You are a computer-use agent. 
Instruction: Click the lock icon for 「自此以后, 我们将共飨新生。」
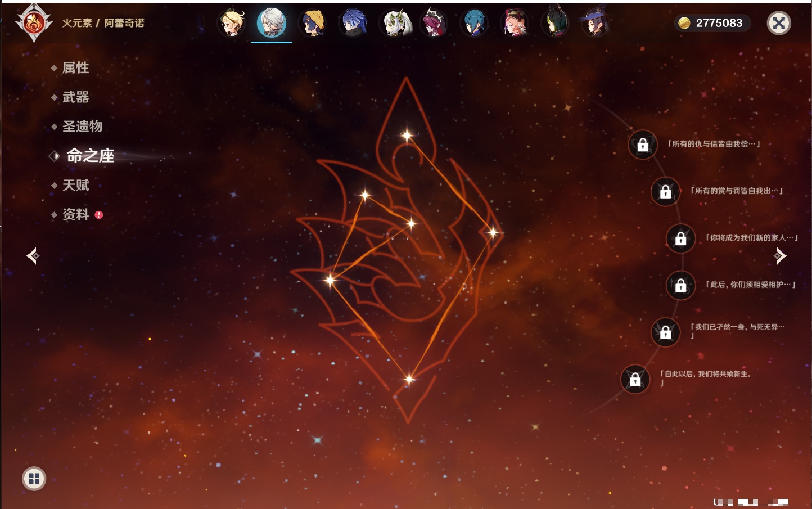[x=635, y=379]
